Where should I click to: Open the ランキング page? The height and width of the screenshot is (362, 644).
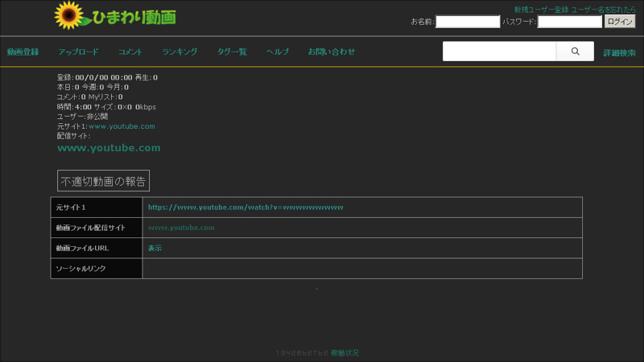pyautogui.click(x=180, y=51)
